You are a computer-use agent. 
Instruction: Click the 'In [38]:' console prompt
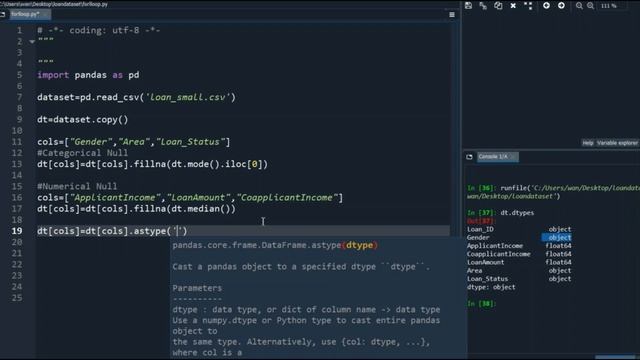pyautogui.click(x=481, y=304)
